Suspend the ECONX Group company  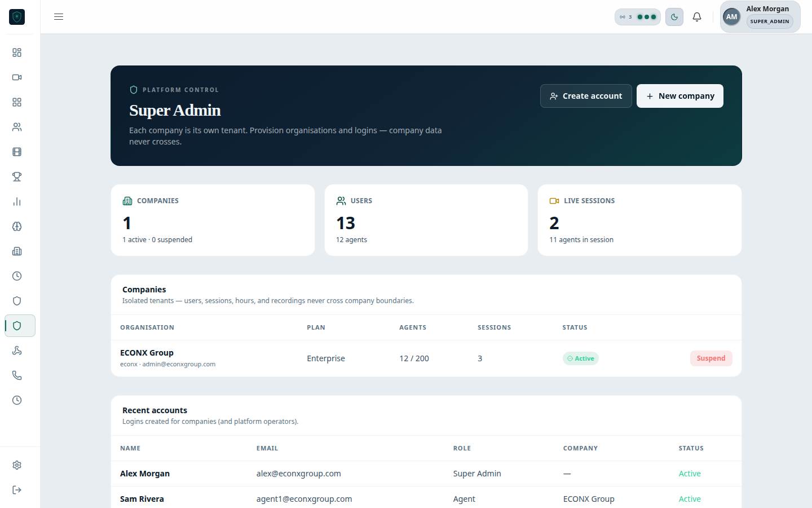point(711,358)
